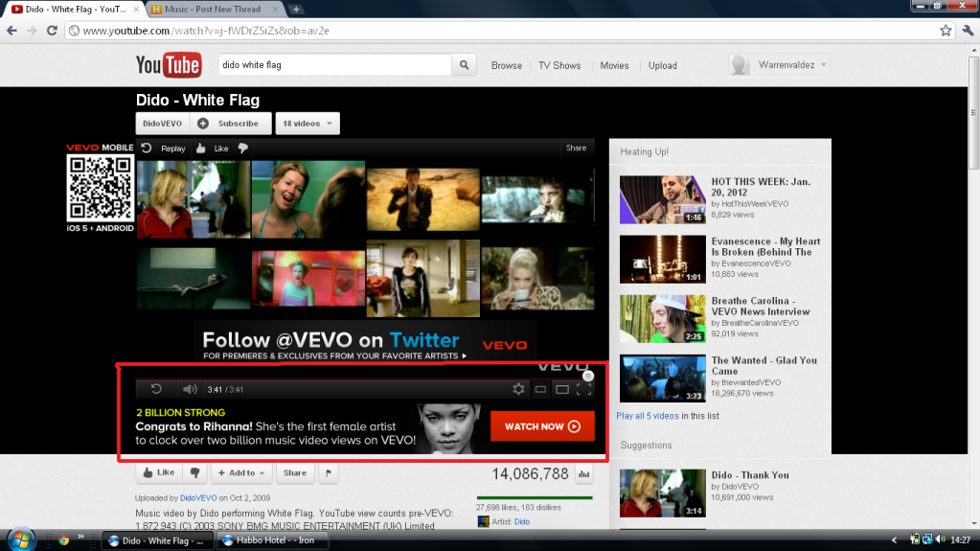Click the search magnifier button

click(464, 65)
